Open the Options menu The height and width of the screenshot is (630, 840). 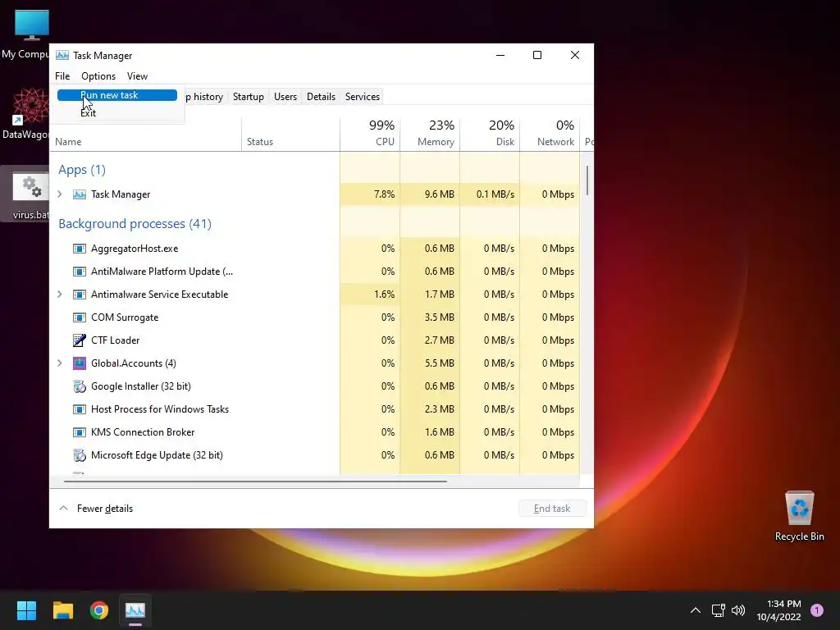tap(98, 76)
